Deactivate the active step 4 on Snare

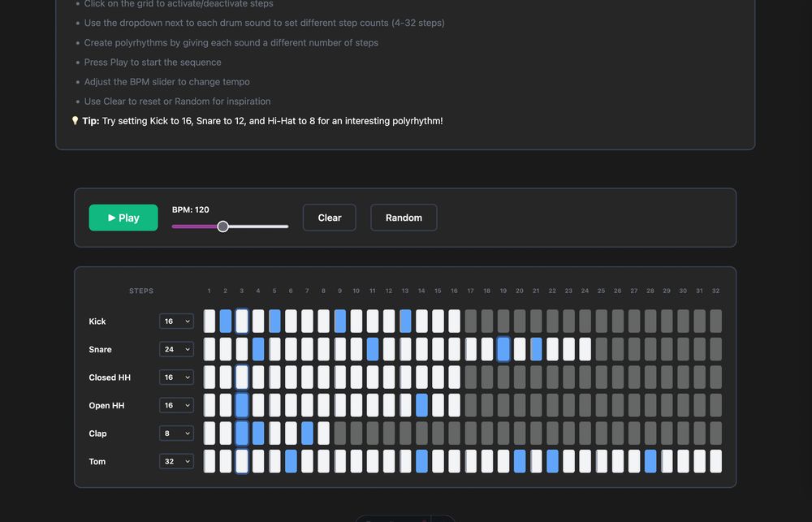(257, 349)
